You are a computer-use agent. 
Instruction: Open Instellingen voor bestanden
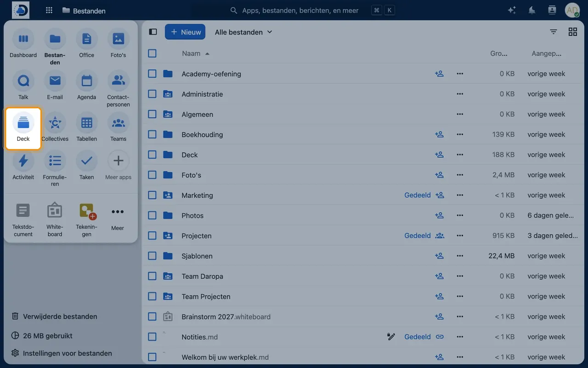pos(62,353)
